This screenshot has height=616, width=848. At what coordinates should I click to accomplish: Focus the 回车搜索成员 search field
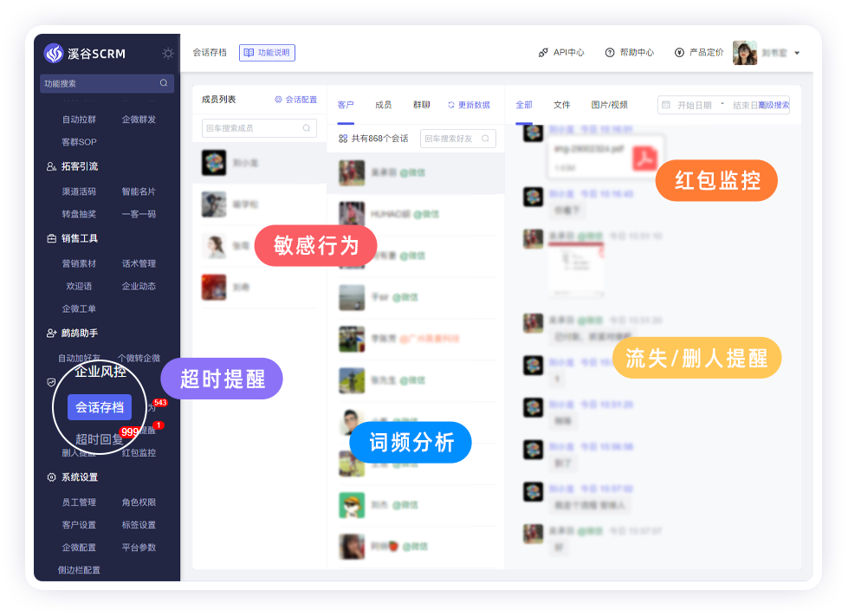pyautogui.click(x=259, y=128)
